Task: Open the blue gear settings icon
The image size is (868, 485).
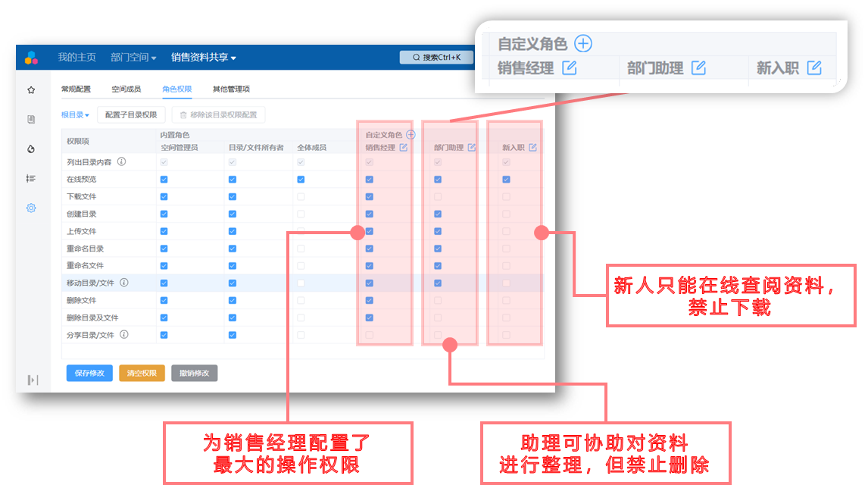Action: click(31, 208)
